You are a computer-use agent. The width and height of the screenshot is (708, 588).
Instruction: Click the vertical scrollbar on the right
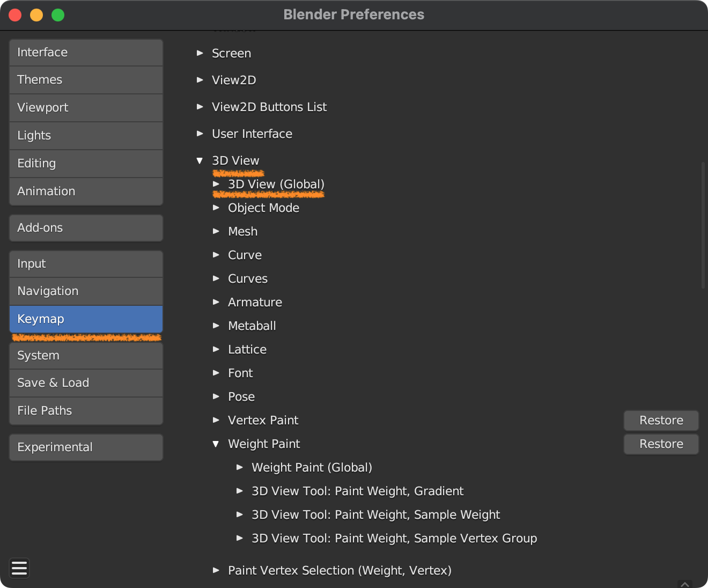pyautogui.click(x=703, y=225)
